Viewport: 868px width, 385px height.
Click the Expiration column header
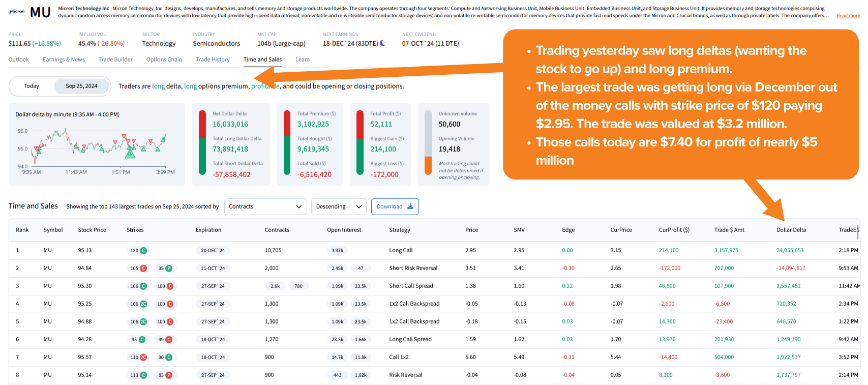tap(208, 230)
